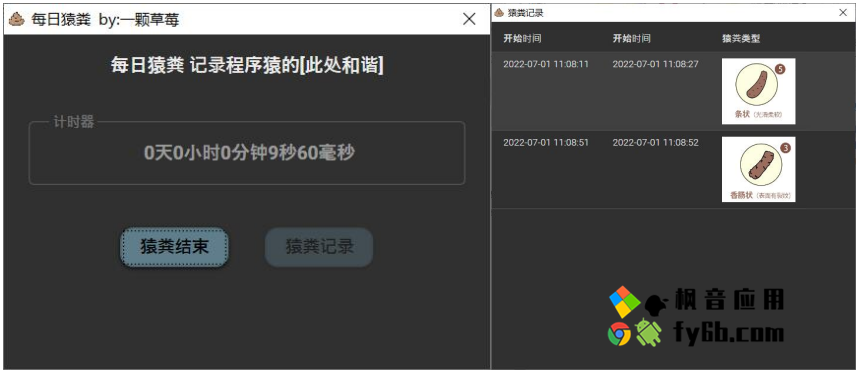Viewport: 859px width, 373px height.
Task: Click the Chrome icon in watermark
Action: click(x=619, y=333)
